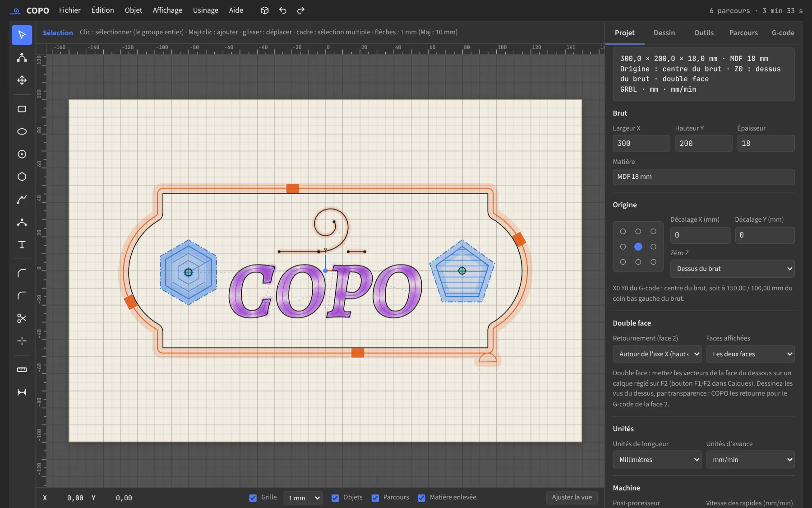Switch to the G-code tab
Viewport: 812px width, 508px height.
[x=783, y=33]
